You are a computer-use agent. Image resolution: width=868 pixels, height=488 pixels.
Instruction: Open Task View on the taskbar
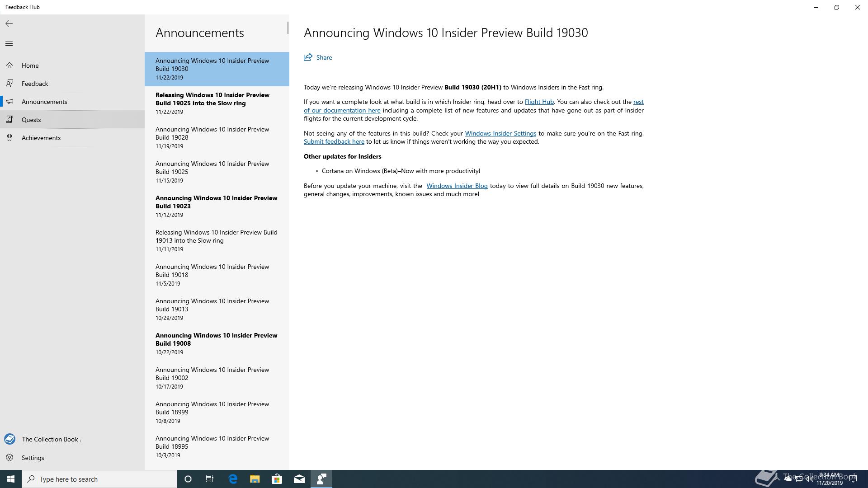(210, 479)
